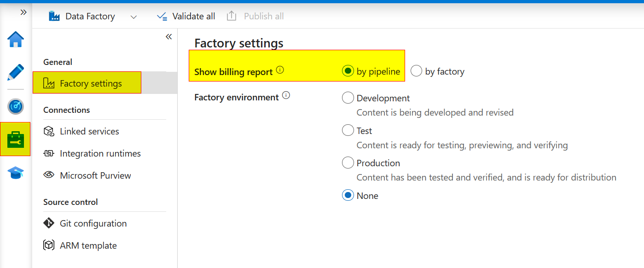Click the ARM template cube icon
644x268 pixels.
pyautogui.click(x=49, y=245)
